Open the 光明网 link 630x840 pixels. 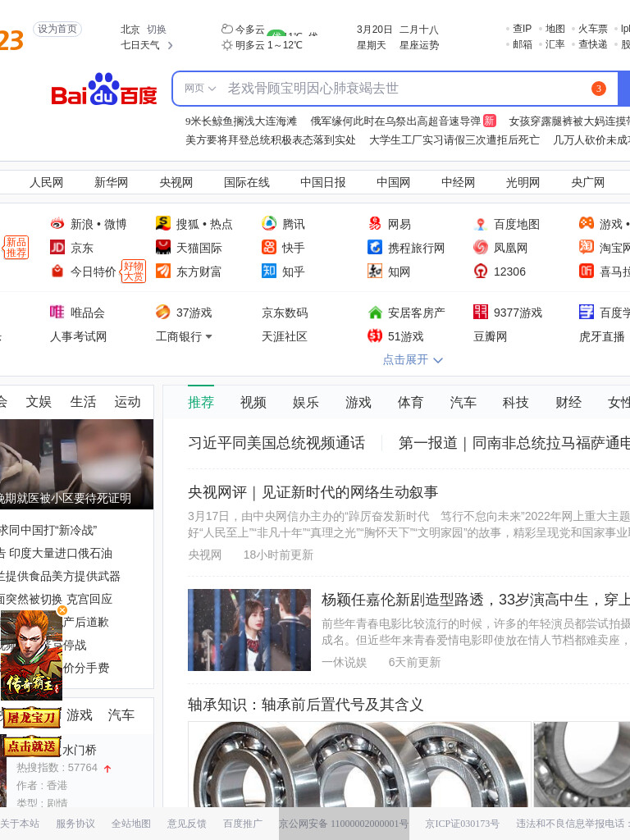(x=523, y=182)
